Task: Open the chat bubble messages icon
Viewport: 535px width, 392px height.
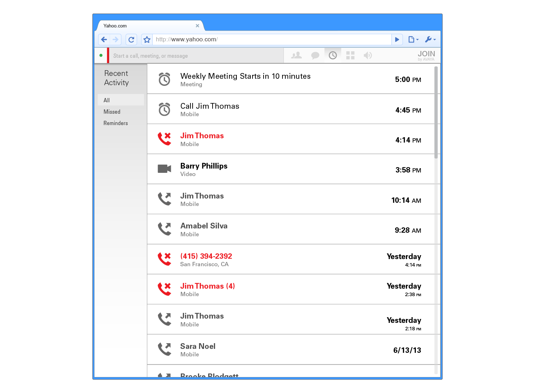Action: [x=315, y=55]
